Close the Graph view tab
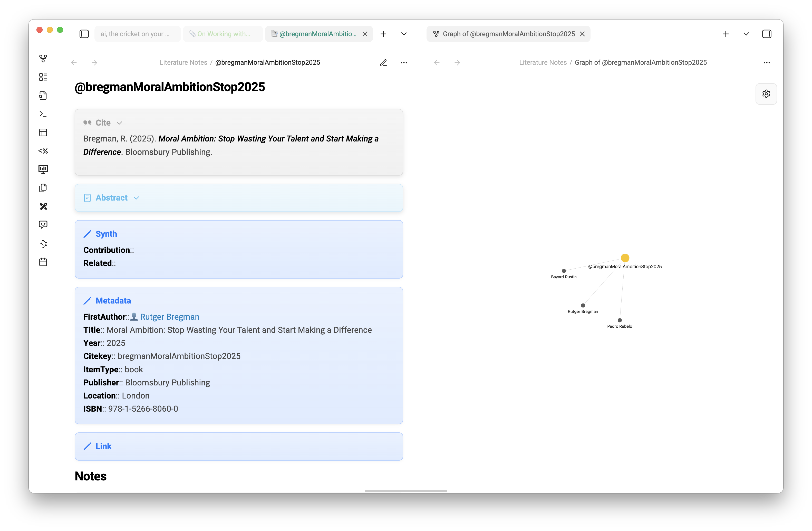This screenshot has width=812, height=531. [x=582, y=34]
